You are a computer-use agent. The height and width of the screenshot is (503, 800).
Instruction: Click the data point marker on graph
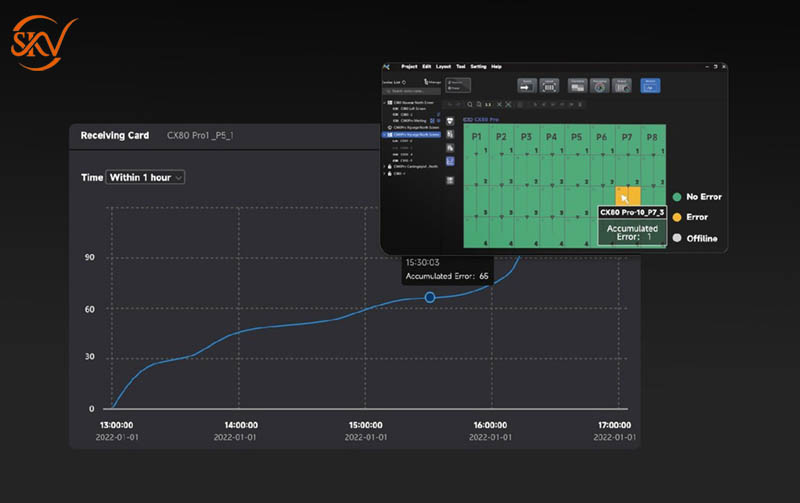click(x=430, y=297)
